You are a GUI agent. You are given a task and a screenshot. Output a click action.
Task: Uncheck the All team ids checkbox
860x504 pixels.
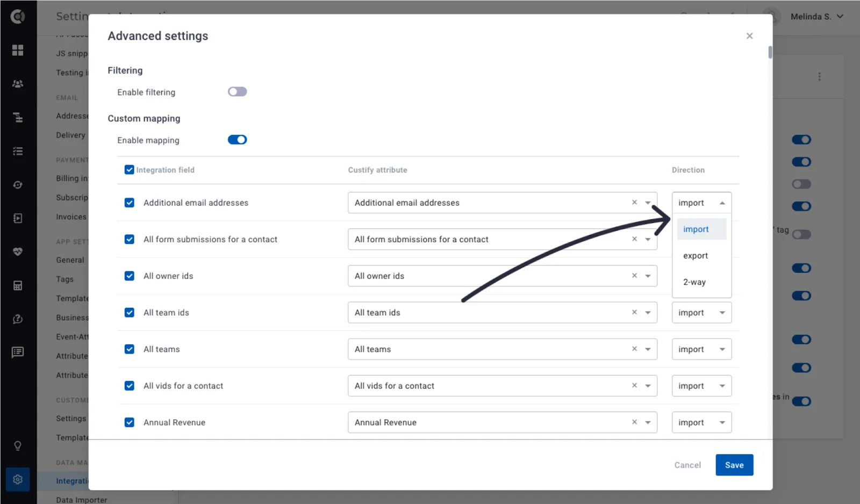[x=129, y=312]
